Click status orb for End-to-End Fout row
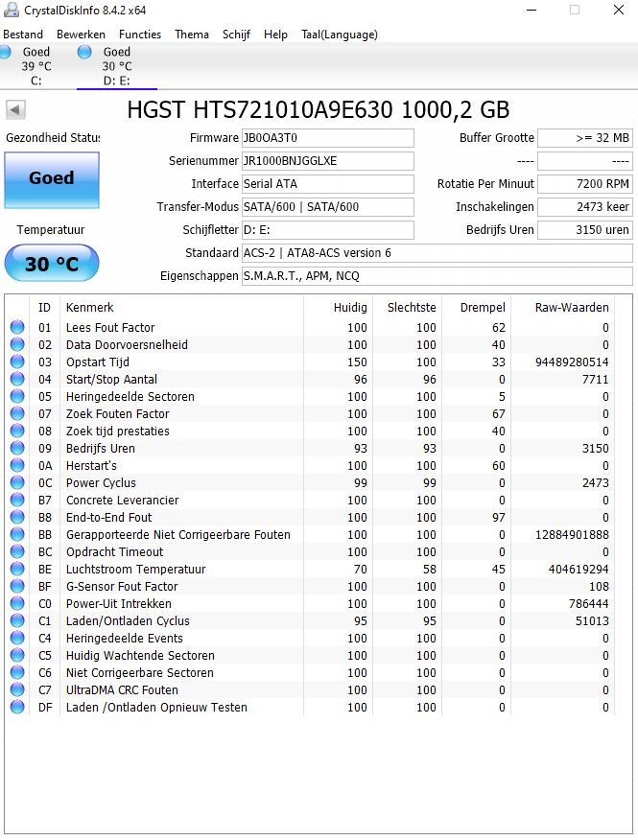The width and height of the screenshot is (638, 840). [x=17, y=517]
